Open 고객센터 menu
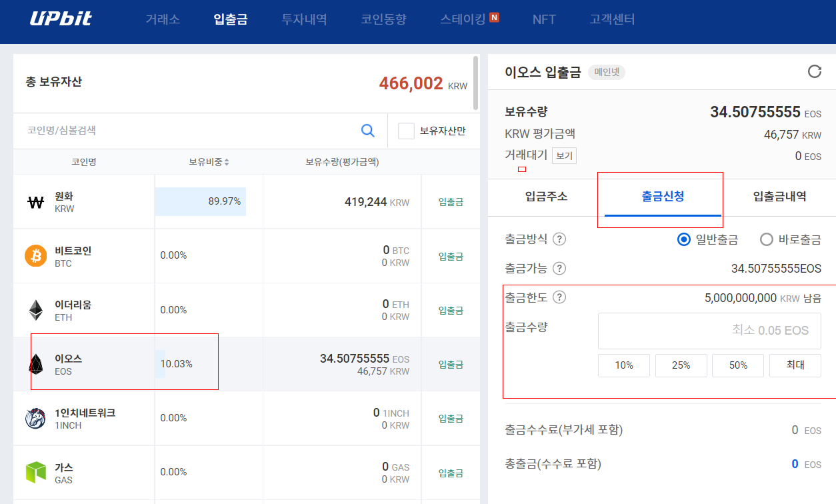The image size is (836, 504). [612, 19]
